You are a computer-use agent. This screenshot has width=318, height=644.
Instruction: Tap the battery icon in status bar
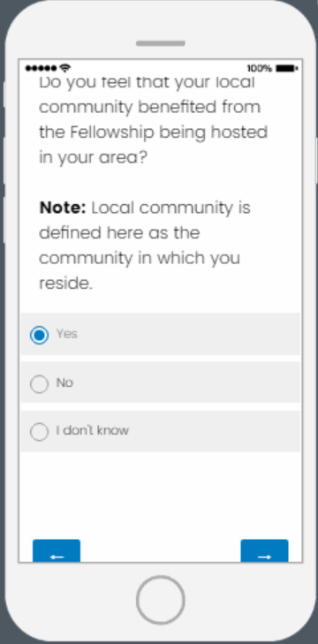pyautogui.click(x=287, y=68)
